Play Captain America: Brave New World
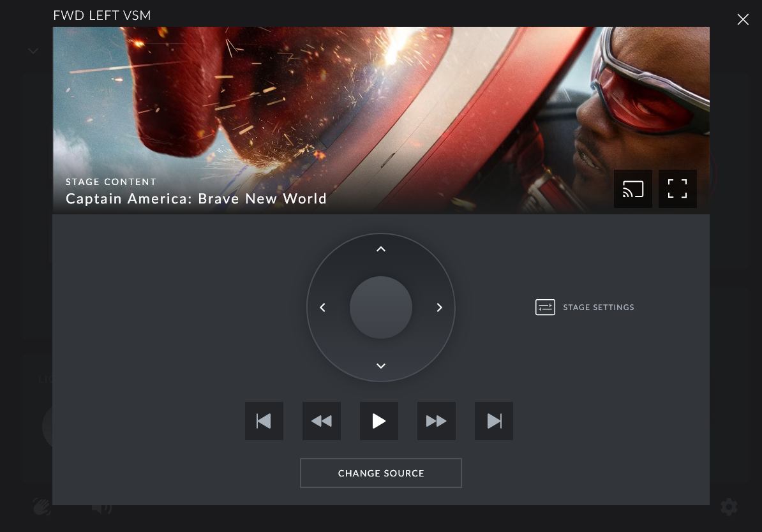The height and width of the screenshot is (532, 762). coord(379,421)
